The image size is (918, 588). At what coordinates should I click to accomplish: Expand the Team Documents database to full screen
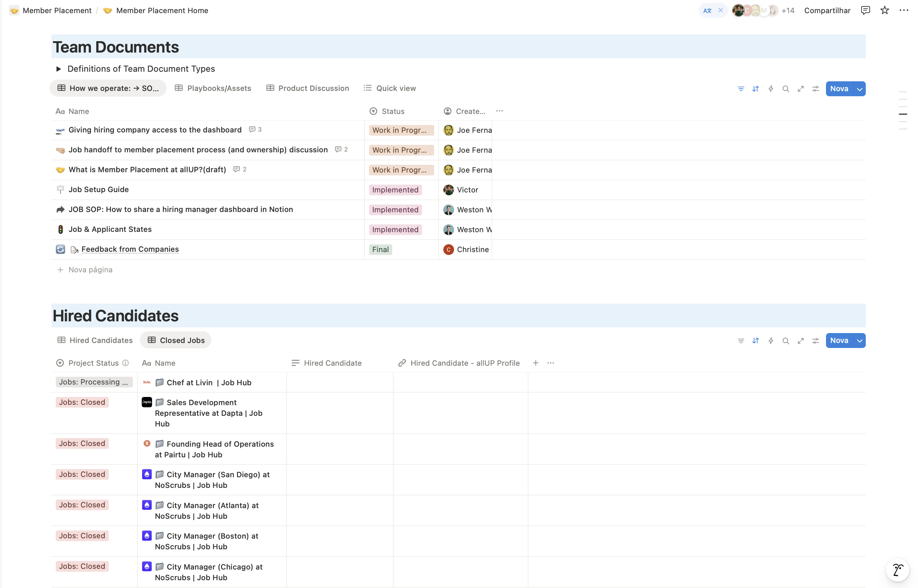pos(801,88)
